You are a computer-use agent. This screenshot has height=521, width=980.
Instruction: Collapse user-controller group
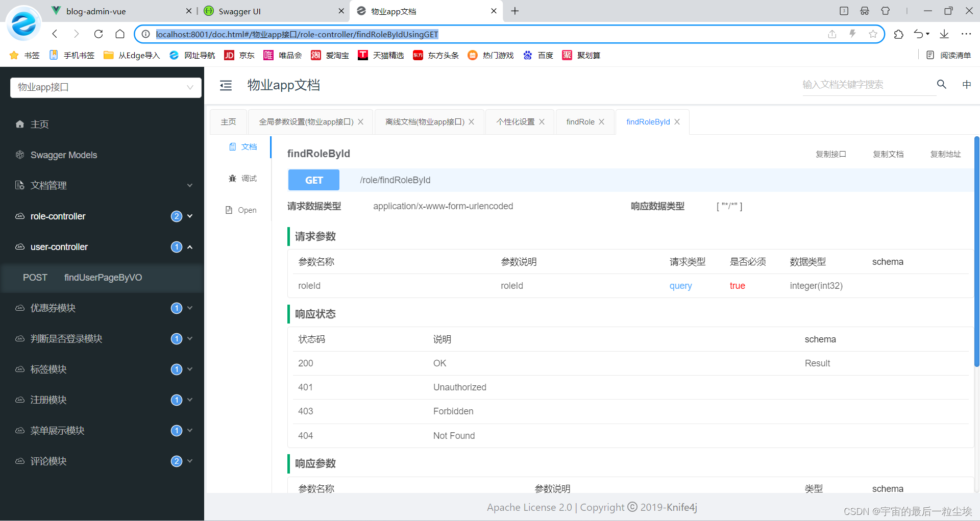(102, 246)
